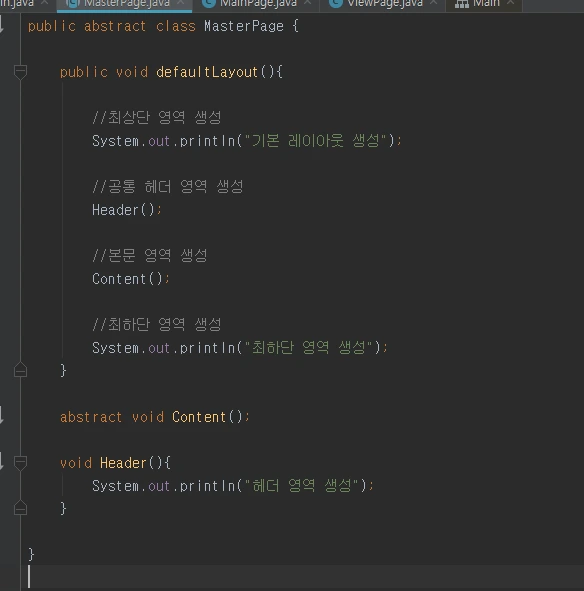Click the comment //최상단 영역 생성
The image size is (584, 591).
click(157, 118)
